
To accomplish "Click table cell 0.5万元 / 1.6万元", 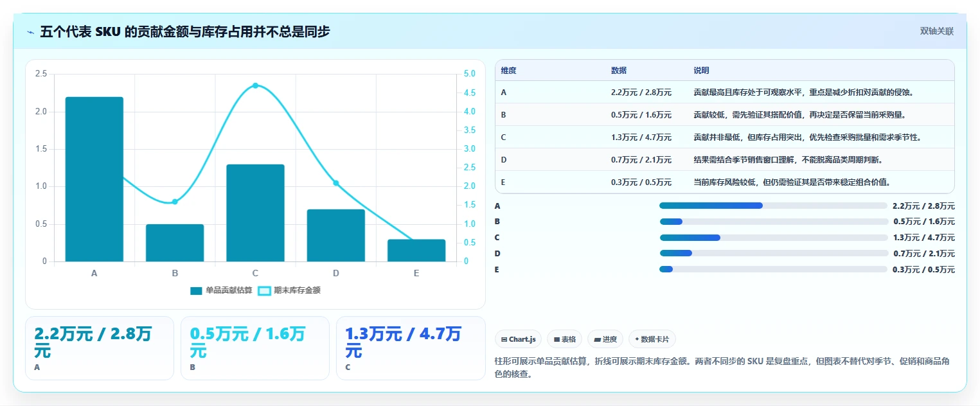I will pyautogui.click(x=641, y=115).
